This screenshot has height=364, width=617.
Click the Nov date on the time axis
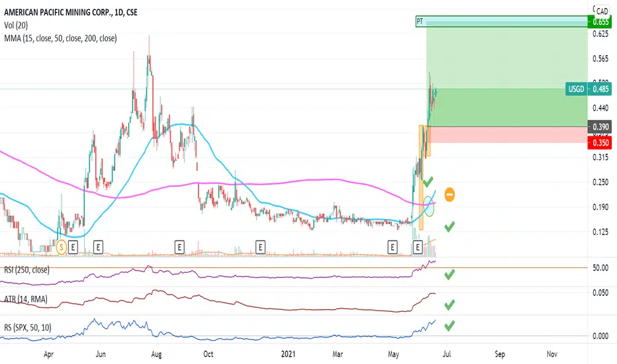coord(552,354)
